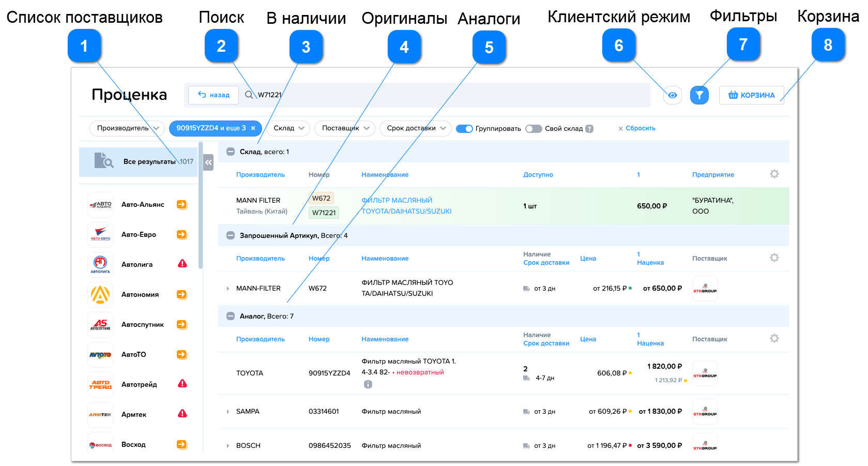Viewport: 868px width, 466px height.
Task: Click info icon under TOYOTA filter name
Action: point(368,384)
